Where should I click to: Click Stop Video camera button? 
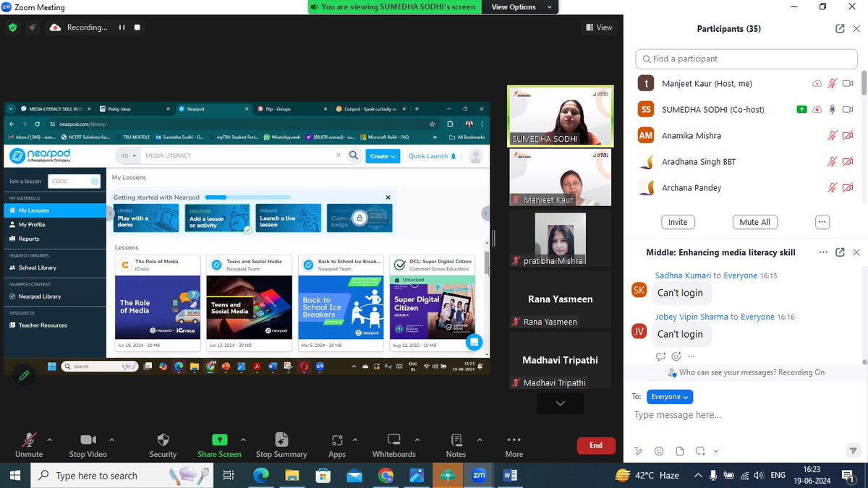coord(88,444)
